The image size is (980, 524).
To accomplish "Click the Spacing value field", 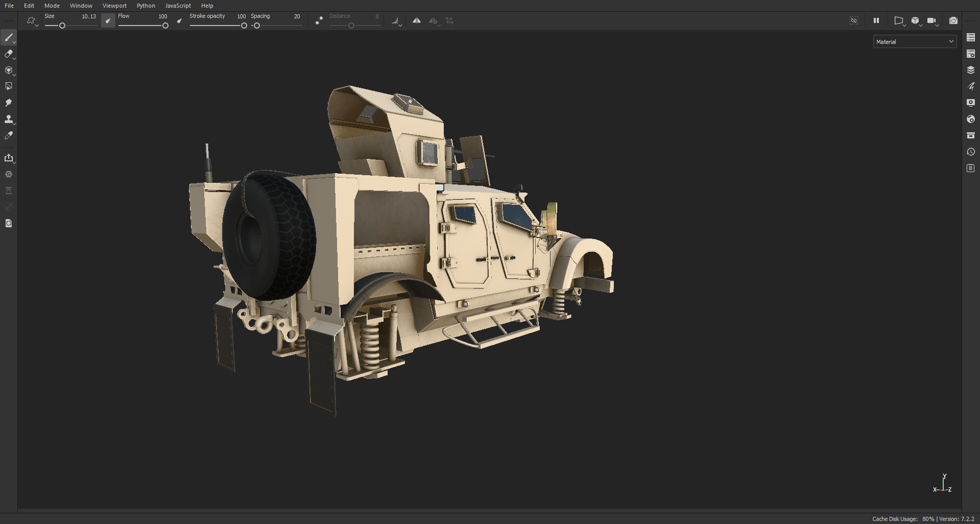I will tap(296, 16).
